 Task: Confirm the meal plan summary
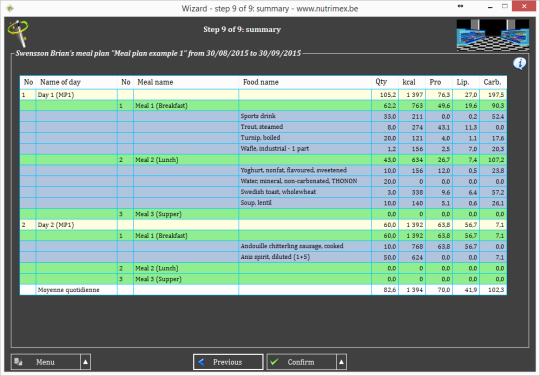point(301,362)
